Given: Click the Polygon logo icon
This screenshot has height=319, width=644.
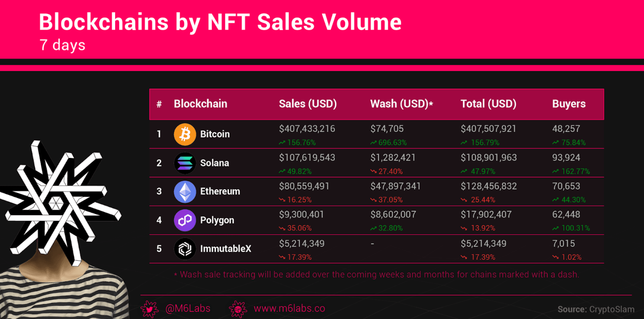Looking at the screenshot, I should (185, 220).
